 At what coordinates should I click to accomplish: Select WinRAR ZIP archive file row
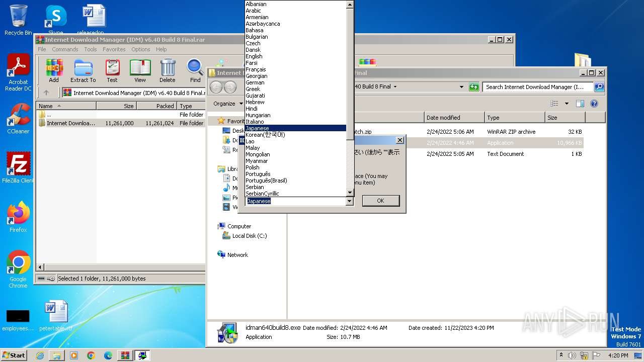coord(435,132)
